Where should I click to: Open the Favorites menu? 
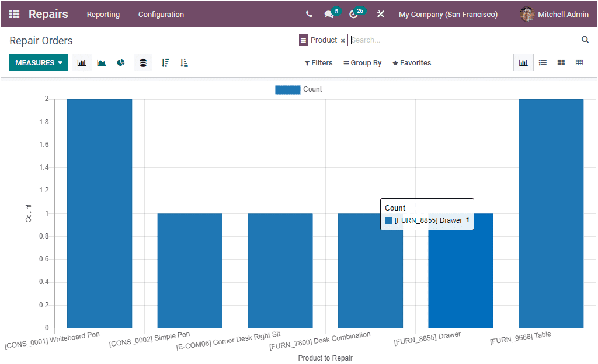412,62
